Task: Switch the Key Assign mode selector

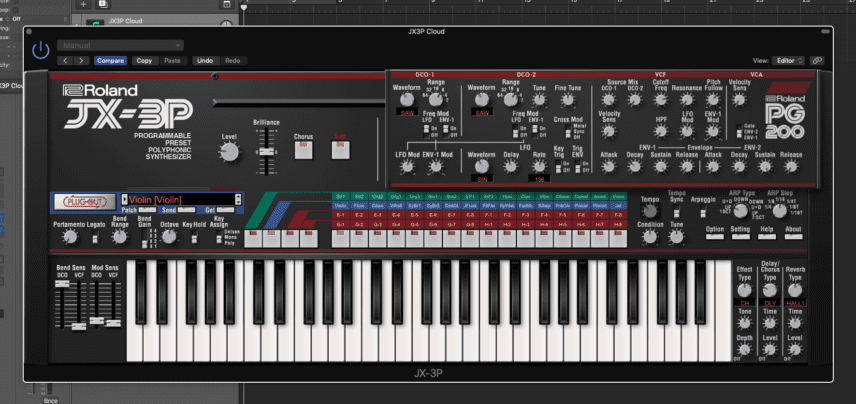Action: (x=219, y=237)
